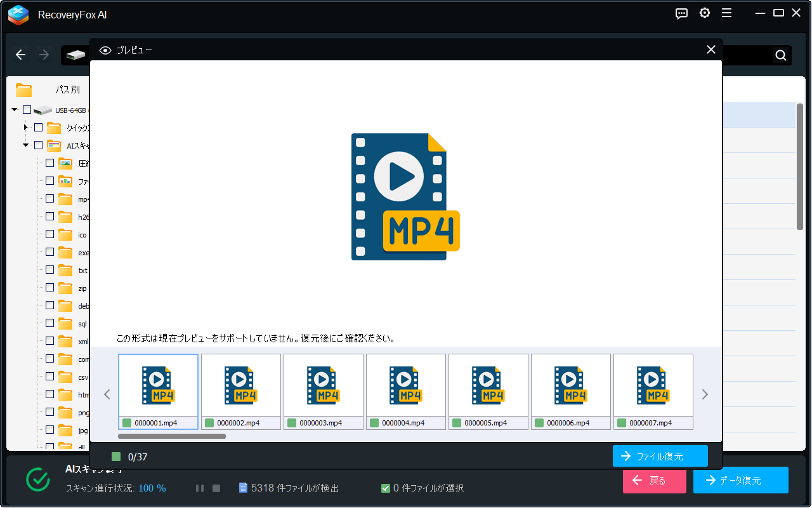
Task: Go back with the left arrow in the toolbar
Action: 21,55
